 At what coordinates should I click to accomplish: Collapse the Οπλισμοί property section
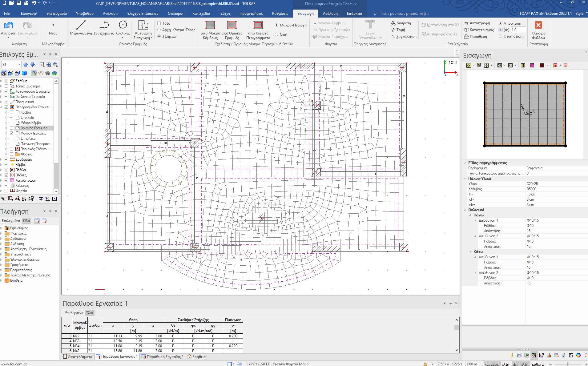tap(465, 210)
